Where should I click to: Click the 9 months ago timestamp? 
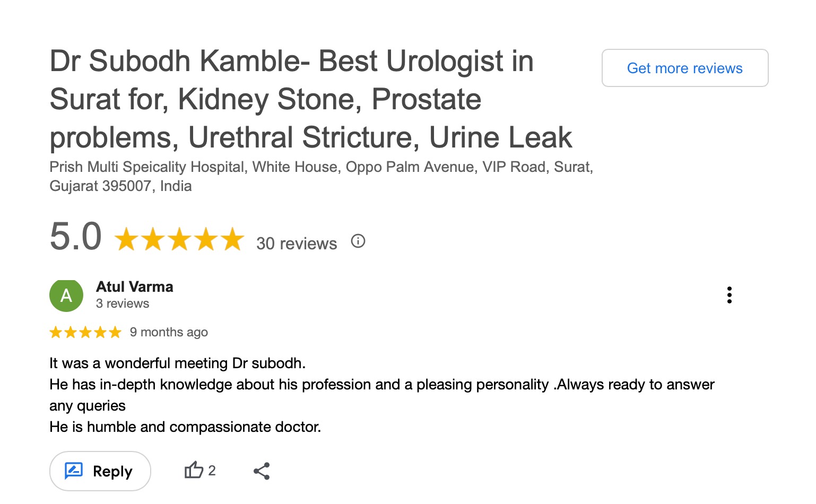(169, 333)
